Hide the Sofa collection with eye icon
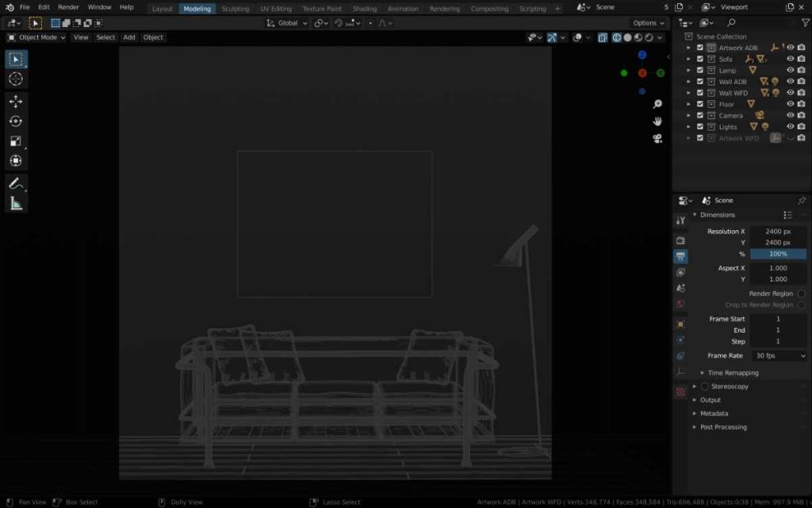The width and height of the screenshot is (812, 508). (790, 59)
